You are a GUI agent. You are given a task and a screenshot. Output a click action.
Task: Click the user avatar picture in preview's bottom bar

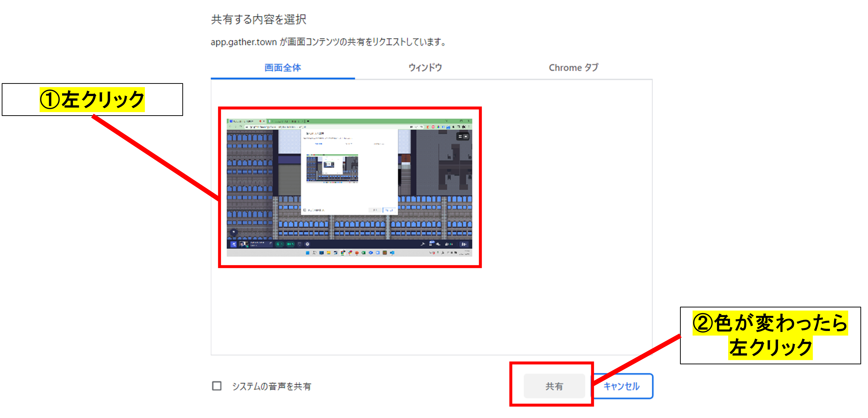click(x=244, y=244)
